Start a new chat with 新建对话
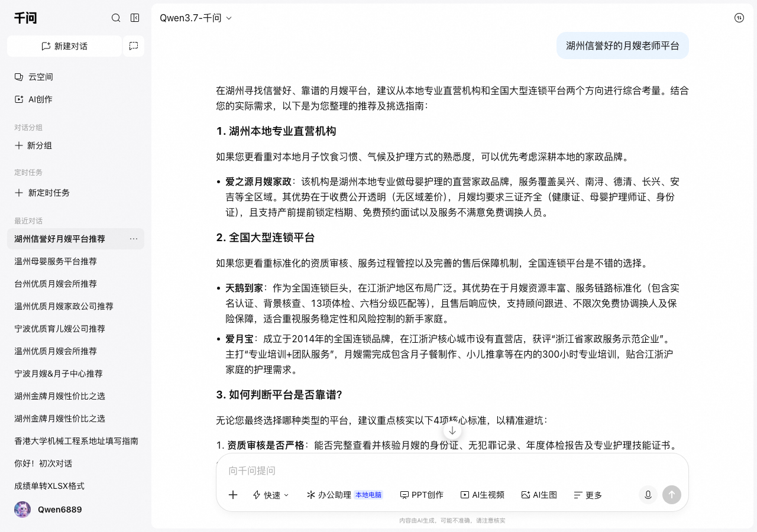The width and height of the screenshot is (757, 532). (x=64, y=46)
